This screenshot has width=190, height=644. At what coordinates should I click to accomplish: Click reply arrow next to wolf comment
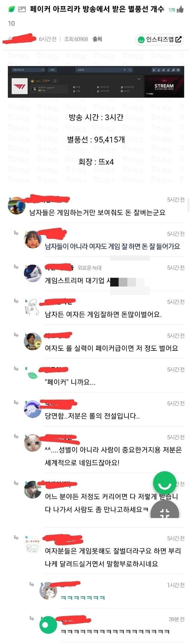tap(16, 267)
